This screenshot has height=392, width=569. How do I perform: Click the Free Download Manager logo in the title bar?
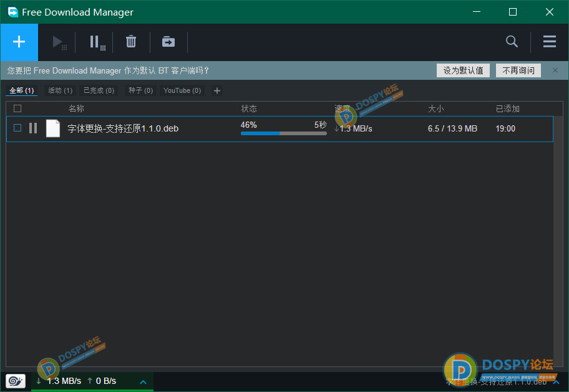click(13, 12)
